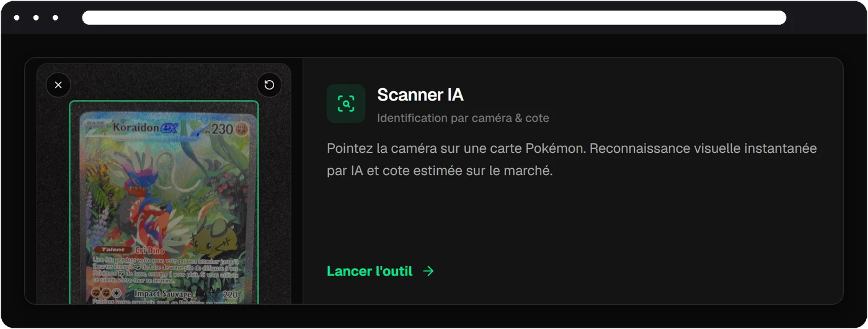868x329 pixels.
Task: Click the Identification par caméra & cote subtitle
Action: (x=463, y=118)
